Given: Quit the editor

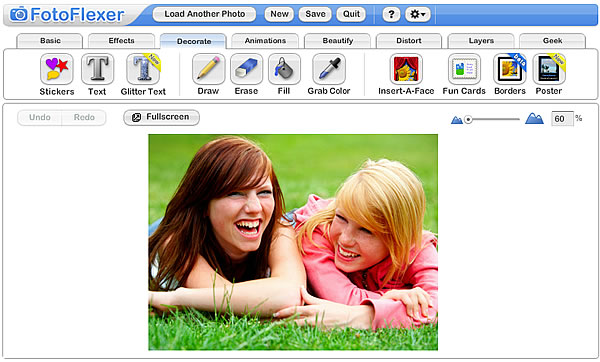Looking at the screenshot, I should click(x=351, y=15).
